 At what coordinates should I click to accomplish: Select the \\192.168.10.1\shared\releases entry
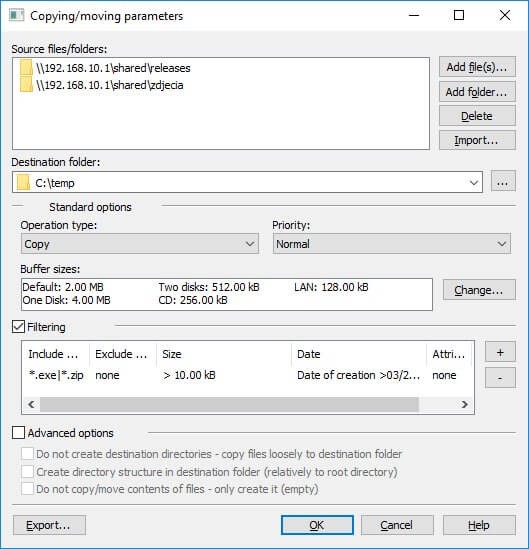113,68
